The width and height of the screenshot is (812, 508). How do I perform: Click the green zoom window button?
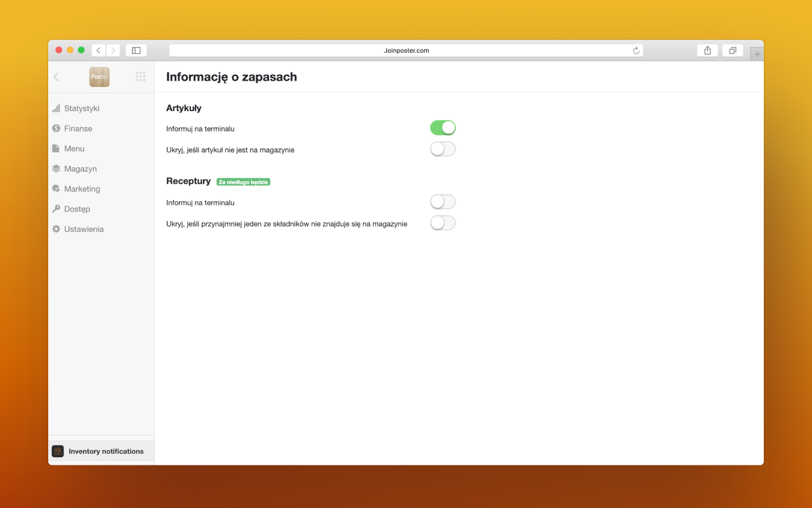(81, 50)
